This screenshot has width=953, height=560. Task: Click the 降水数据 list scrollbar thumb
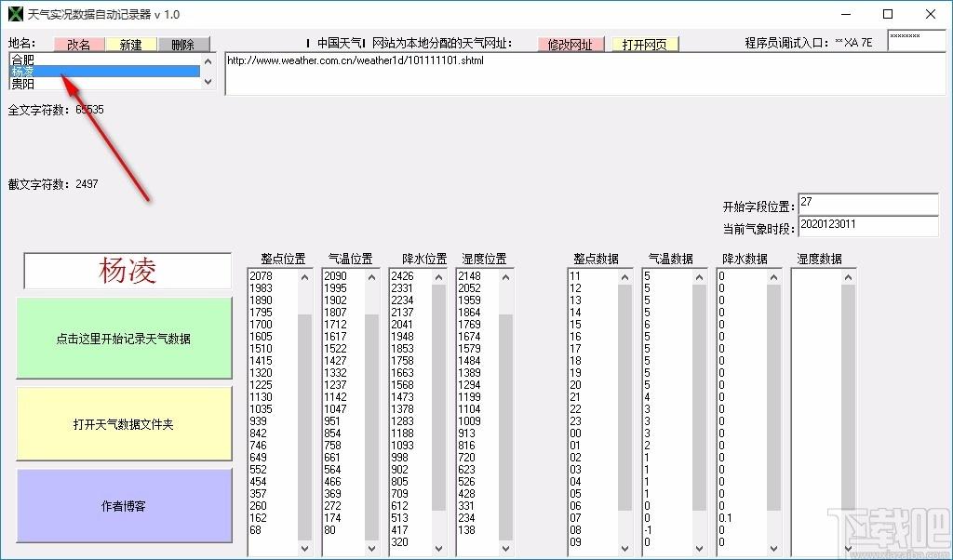point(773,397)
